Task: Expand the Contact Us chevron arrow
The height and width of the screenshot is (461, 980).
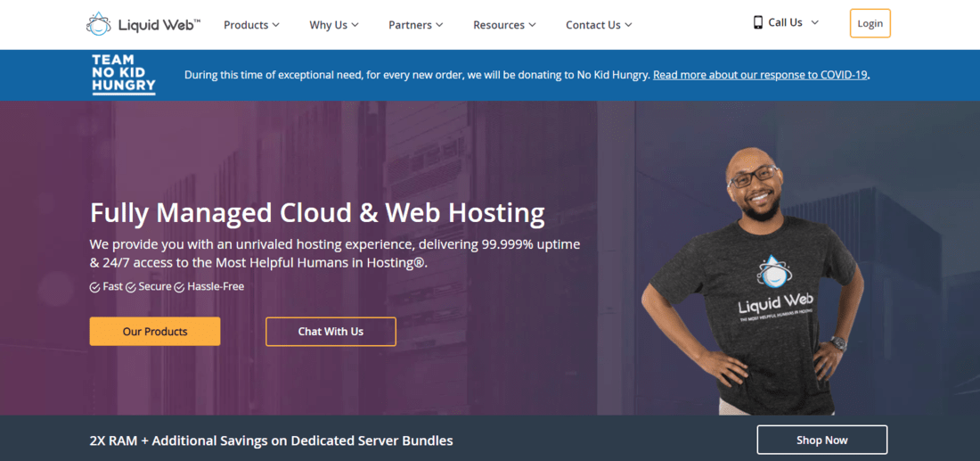Action: pyautogui.click(x=628, y=25)
